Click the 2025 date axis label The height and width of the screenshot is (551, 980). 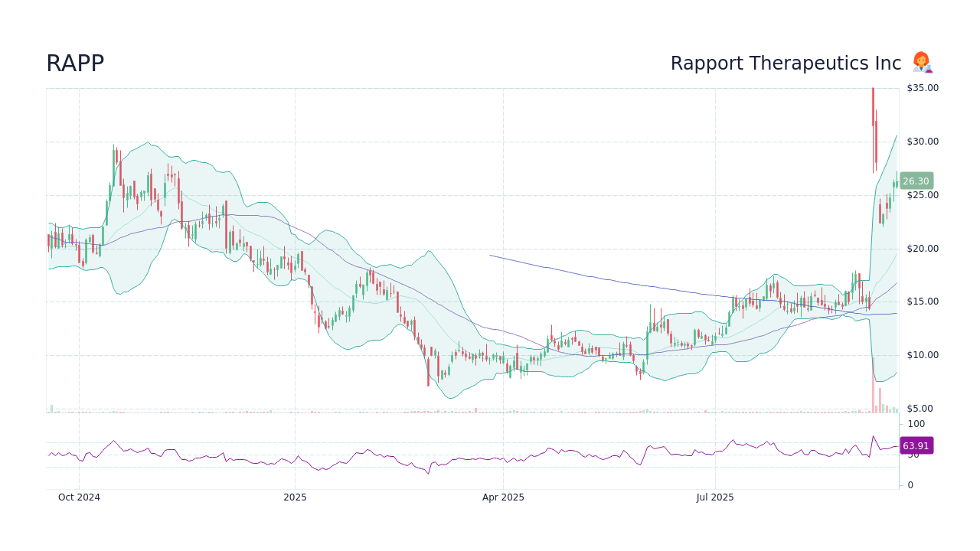[295, 497]
